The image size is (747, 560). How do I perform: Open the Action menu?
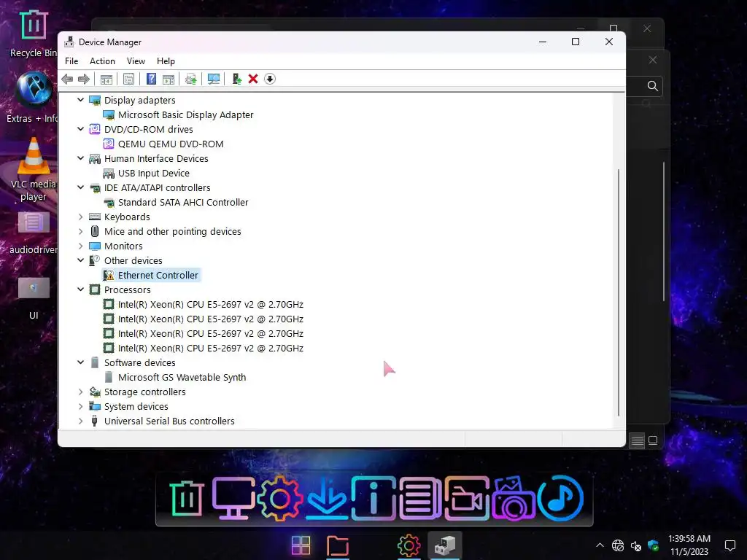tap(102, 61)
